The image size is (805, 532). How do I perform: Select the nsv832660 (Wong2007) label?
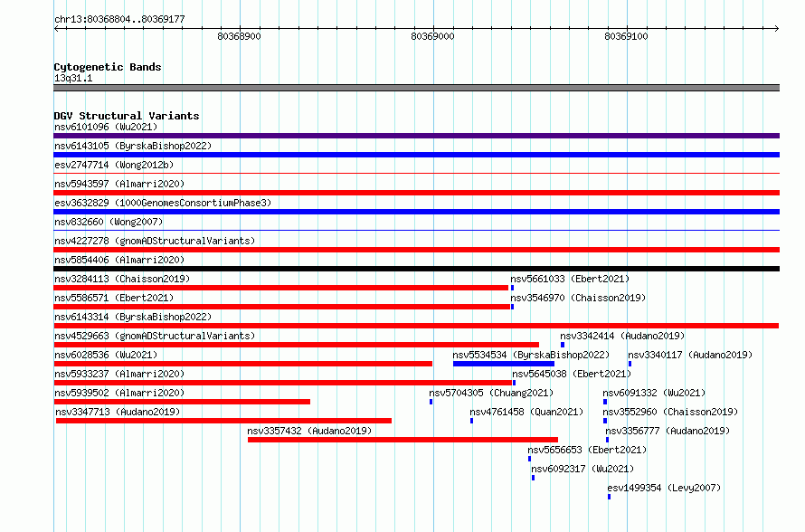click(x=109, y=222)
